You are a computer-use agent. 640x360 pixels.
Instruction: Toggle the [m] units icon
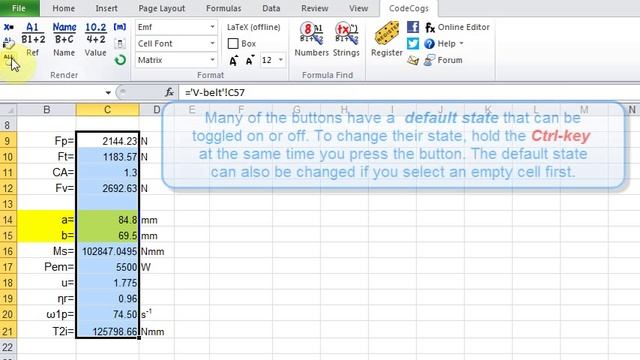coord(120,27)
